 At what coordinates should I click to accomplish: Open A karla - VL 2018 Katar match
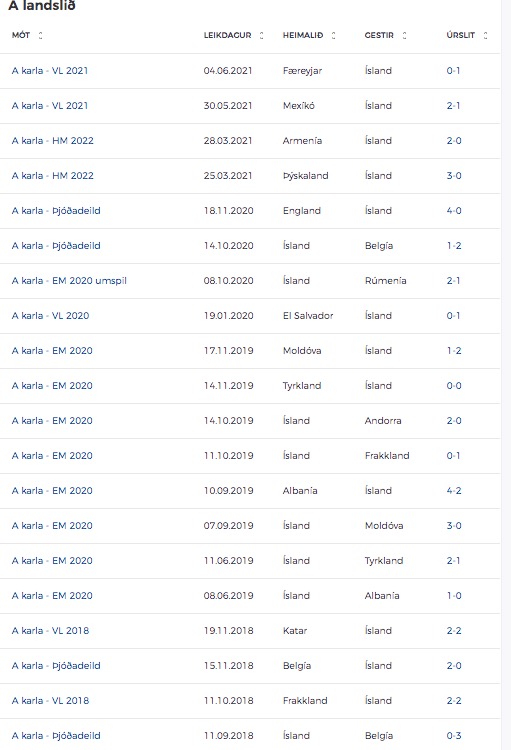(50, 631)
